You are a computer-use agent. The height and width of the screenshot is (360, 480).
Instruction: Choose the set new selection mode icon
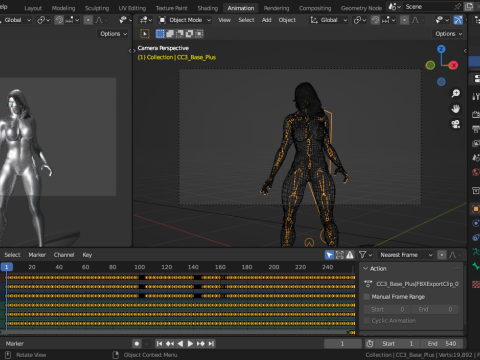[x=160, y=34]
